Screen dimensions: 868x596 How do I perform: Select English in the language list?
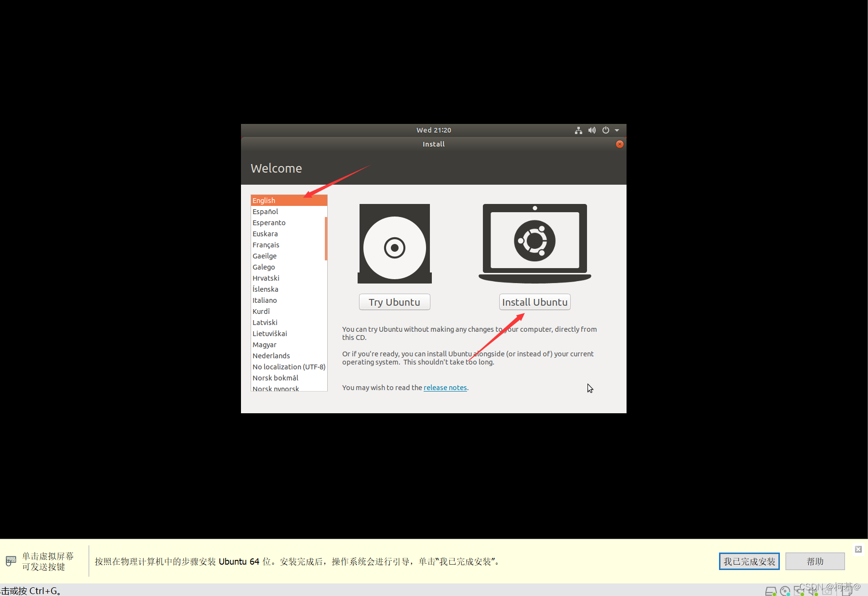(x=289, y=201)
